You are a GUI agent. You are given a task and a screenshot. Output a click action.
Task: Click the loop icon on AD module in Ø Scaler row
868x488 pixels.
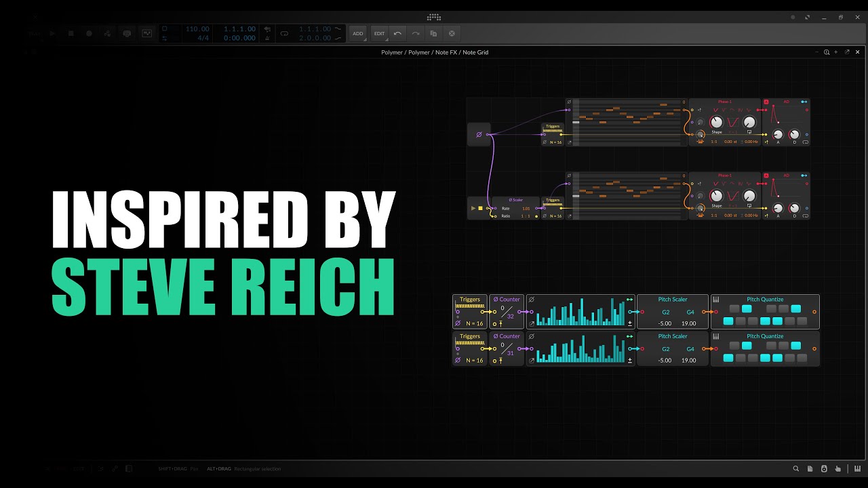tap(806, 216)
